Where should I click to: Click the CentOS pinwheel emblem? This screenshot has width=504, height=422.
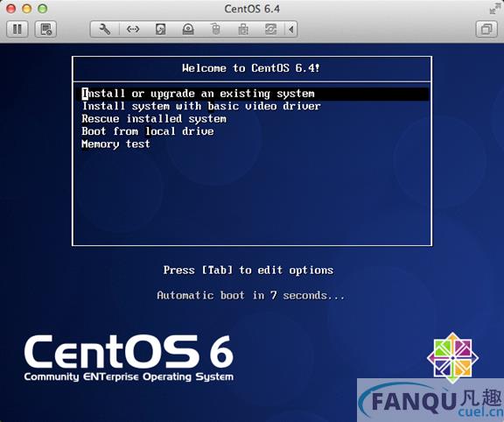pos(452,358)
